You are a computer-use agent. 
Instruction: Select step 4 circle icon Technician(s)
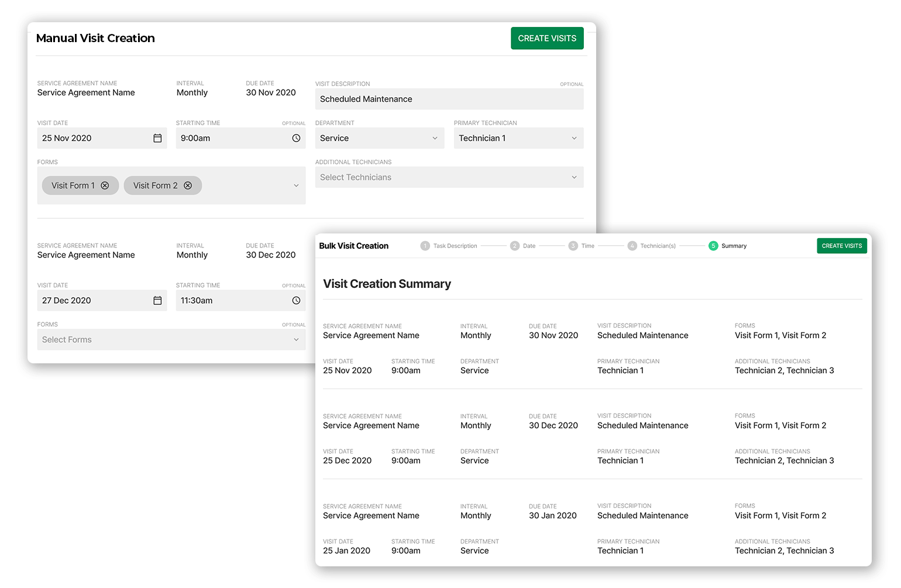pyautogui.click(x=632, y=246)
